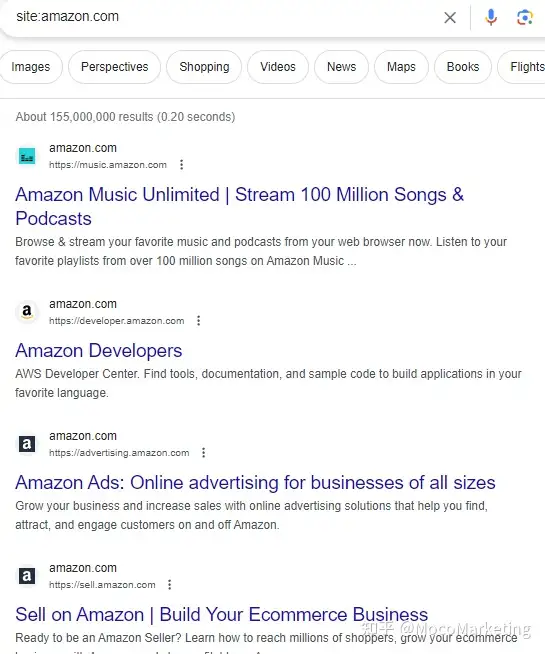Image resolution: width=545 pixels, height=654 pixels.
Task: Open the Amazon Developers result link
Action: (x=99, y=351)
